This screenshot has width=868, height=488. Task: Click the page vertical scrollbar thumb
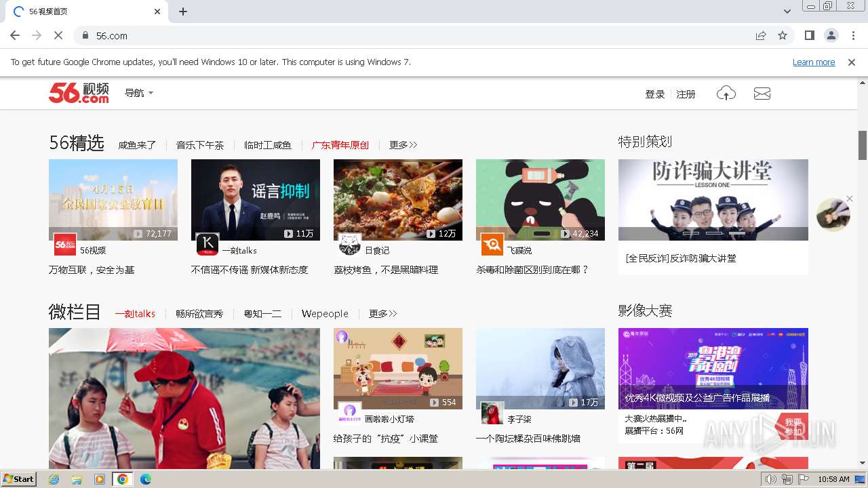[x=863, y=145]
